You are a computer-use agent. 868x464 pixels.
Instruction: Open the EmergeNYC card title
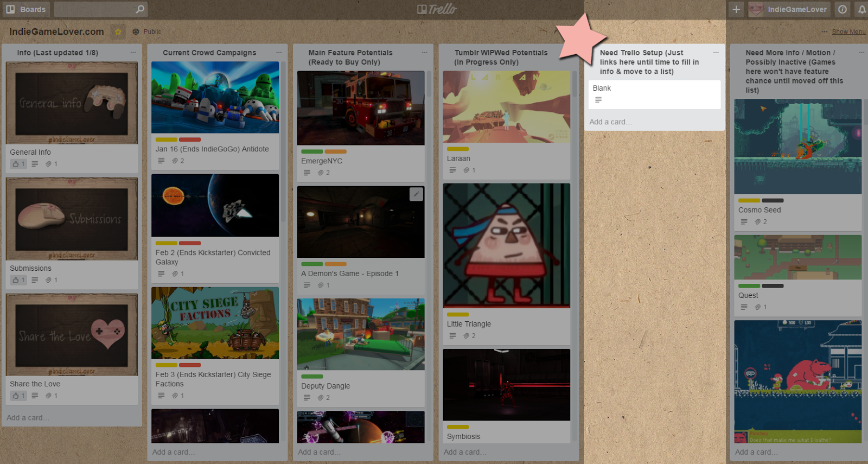point(322,161)
